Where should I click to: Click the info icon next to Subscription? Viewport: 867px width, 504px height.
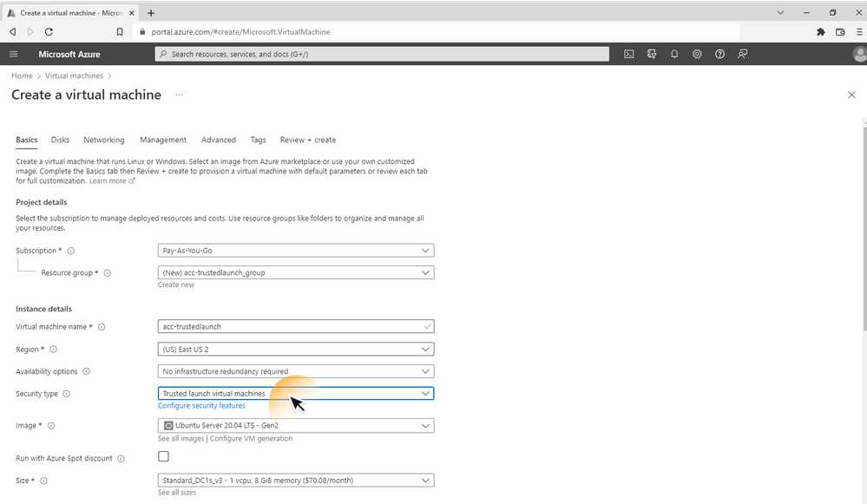[71, 251]
